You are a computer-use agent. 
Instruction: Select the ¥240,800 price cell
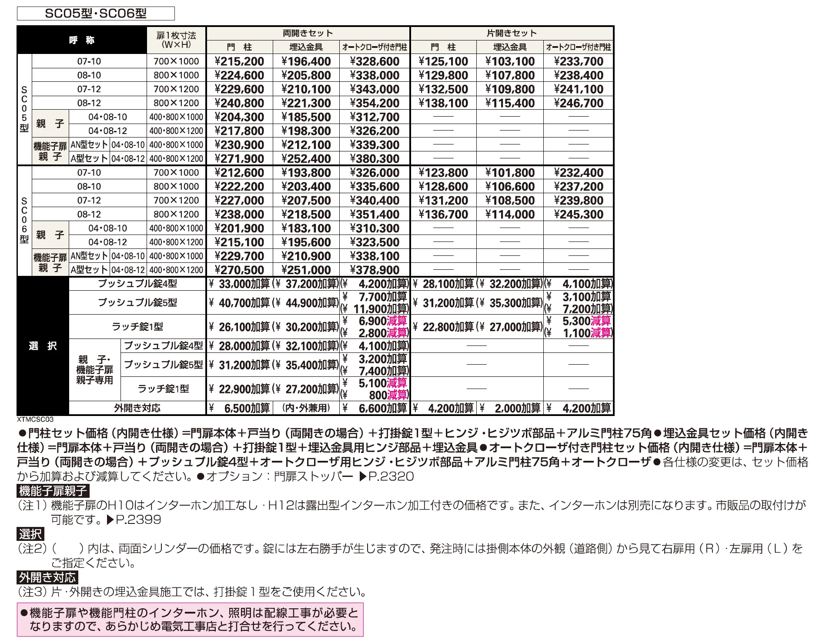click(239, 103)
